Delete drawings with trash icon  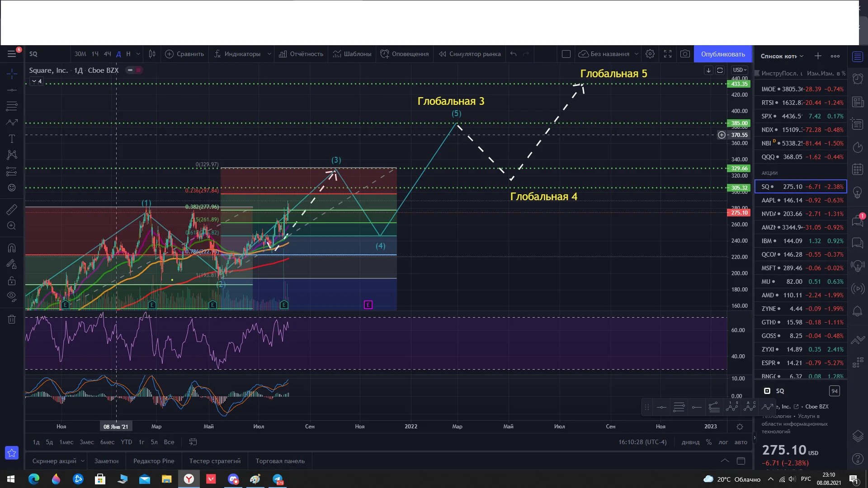pos(12,319)
